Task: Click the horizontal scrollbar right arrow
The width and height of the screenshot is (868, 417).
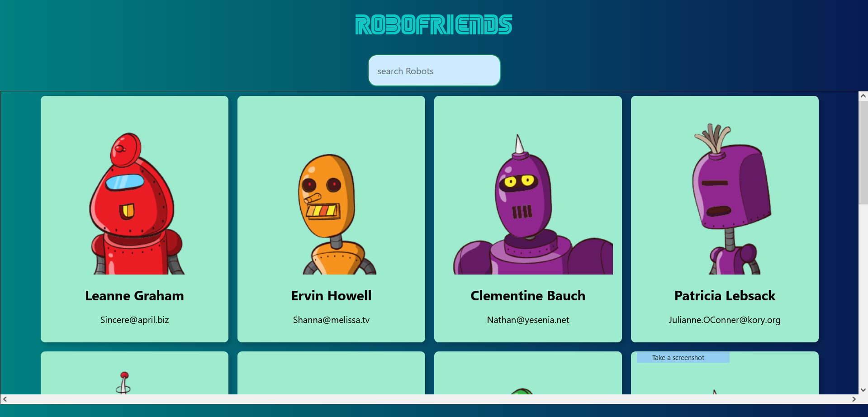Action: pos(854,399)
